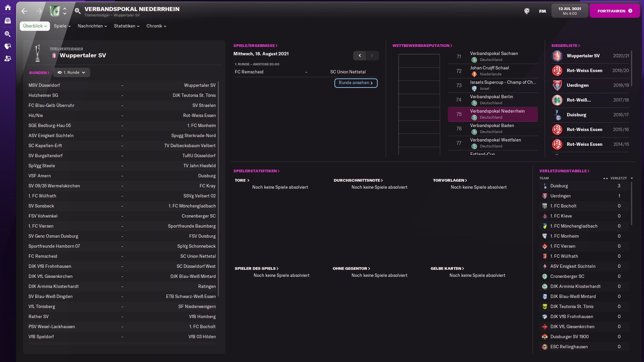
Task: Click the TEAM column header in injury table
Action: pos(544,178)
